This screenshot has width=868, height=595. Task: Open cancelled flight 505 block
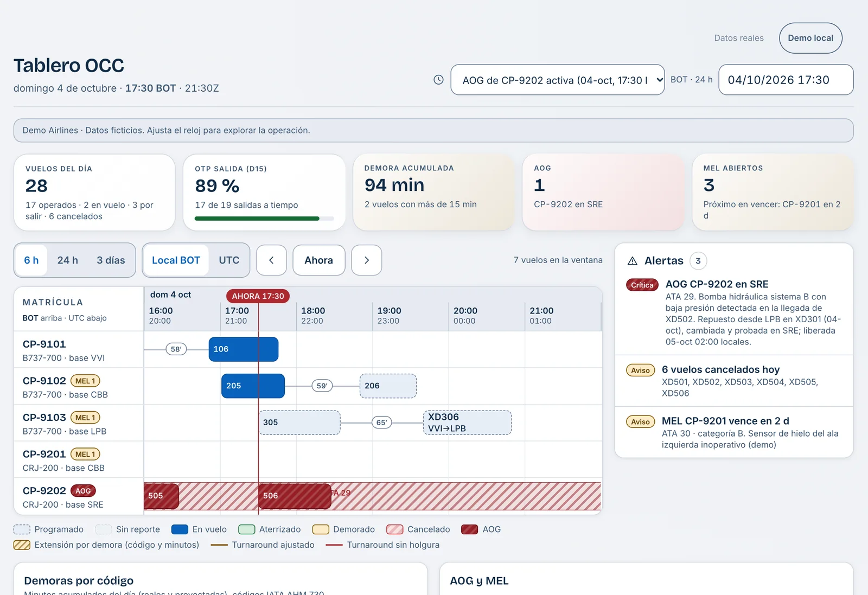click(161, 496)
